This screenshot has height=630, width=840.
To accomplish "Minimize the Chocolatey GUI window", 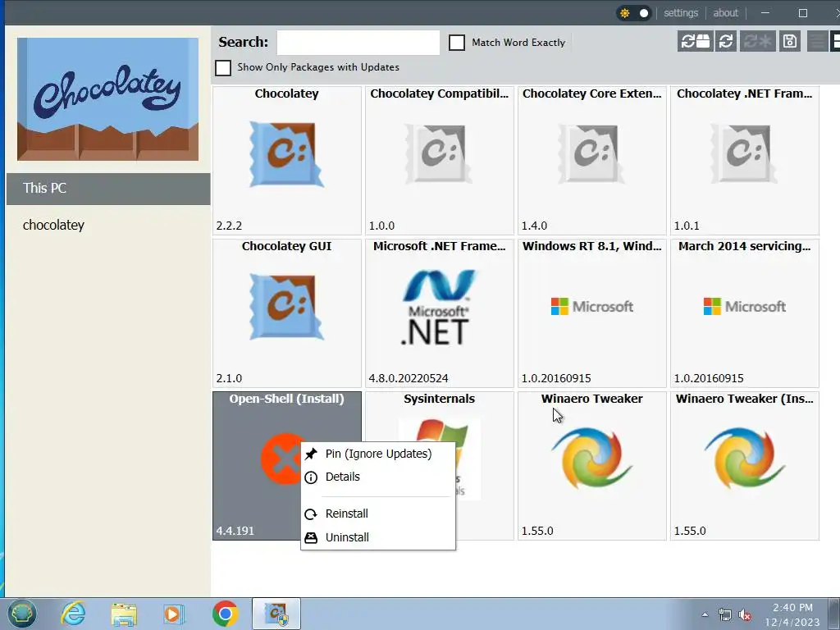I will [x=765, y=13].
